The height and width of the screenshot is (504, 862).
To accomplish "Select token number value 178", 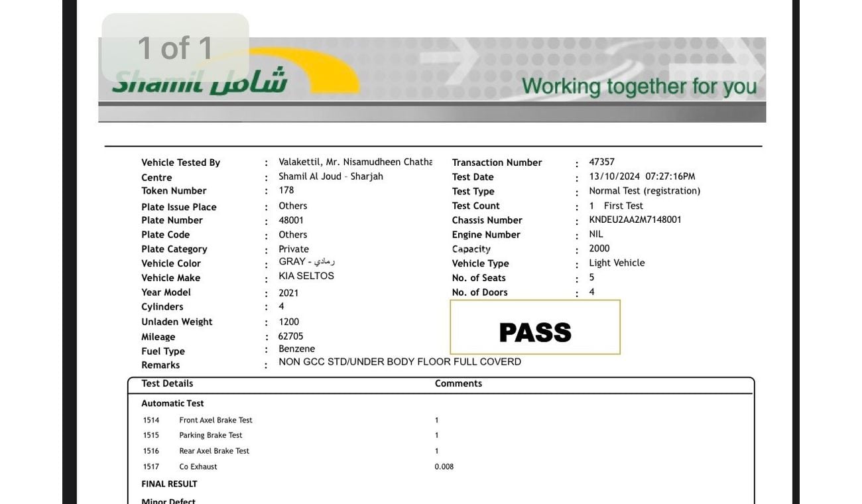I will pyautogui.click(x=286, y=190).
